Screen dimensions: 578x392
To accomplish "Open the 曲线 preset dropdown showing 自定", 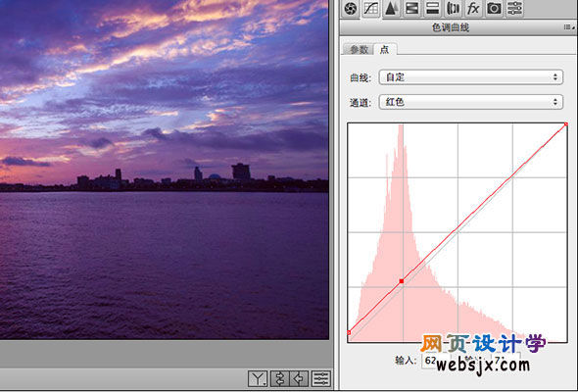I will point(471,77).
